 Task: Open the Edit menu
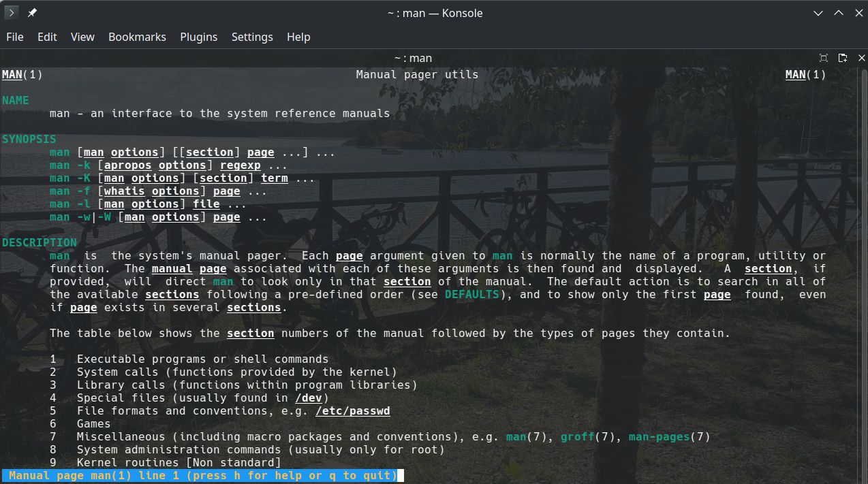click(x=47, y=37)
